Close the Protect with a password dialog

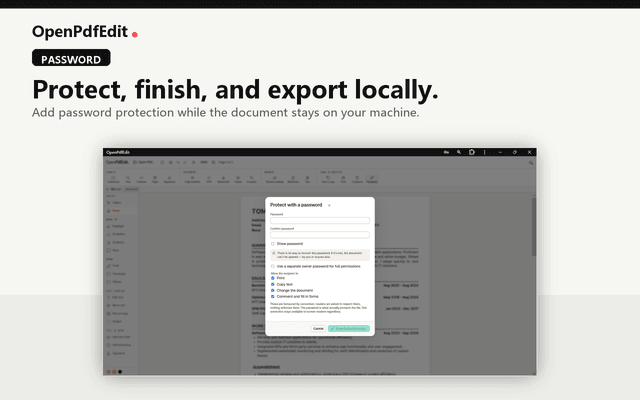point(329,205)
